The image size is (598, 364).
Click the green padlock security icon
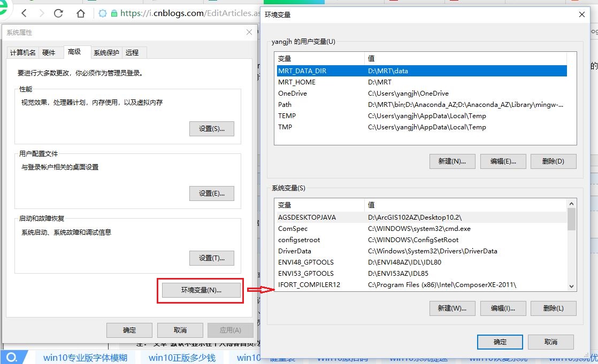click(113, 13)
